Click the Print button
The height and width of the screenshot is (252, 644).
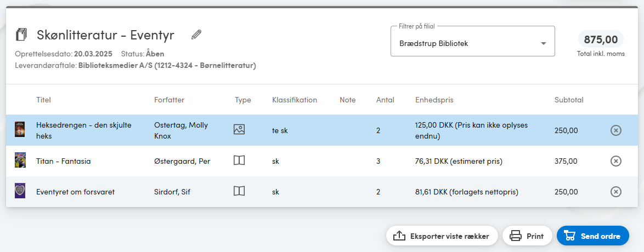527,236
